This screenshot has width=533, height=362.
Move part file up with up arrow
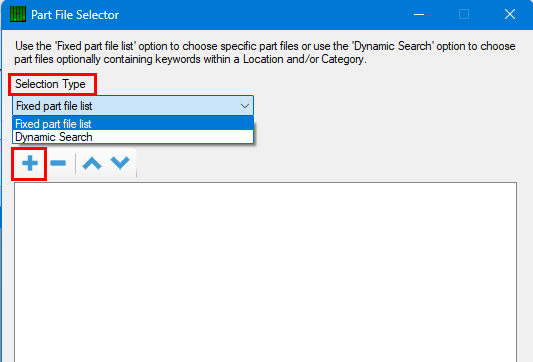[92, 163]
